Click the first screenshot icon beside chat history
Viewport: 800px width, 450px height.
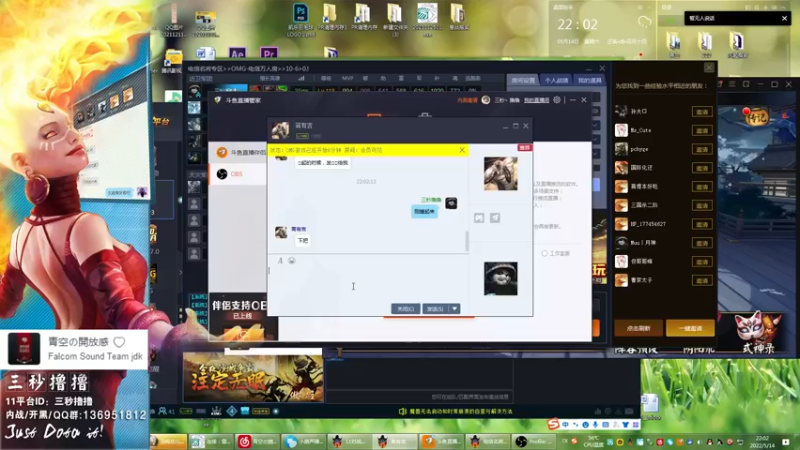(479, 218)
